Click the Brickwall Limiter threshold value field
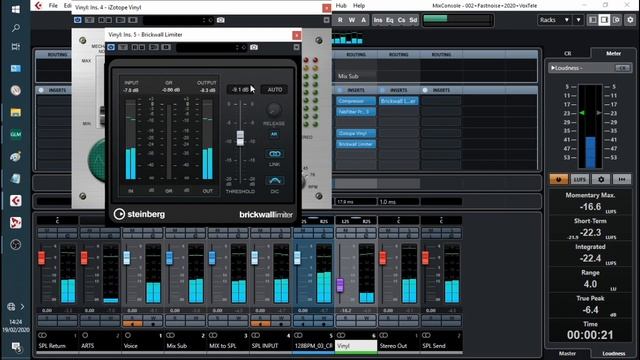 241,89
